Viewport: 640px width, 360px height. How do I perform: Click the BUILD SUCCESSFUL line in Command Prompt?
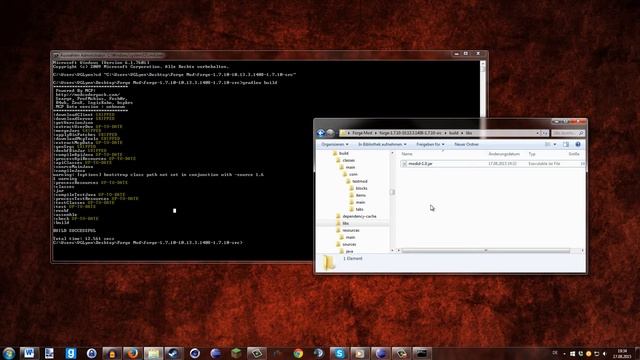pyautogui.click(x=74, y=231)
